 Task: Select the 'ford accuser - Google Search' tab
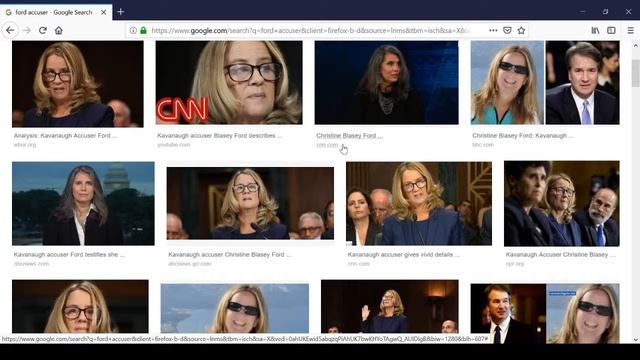[56, 12]
